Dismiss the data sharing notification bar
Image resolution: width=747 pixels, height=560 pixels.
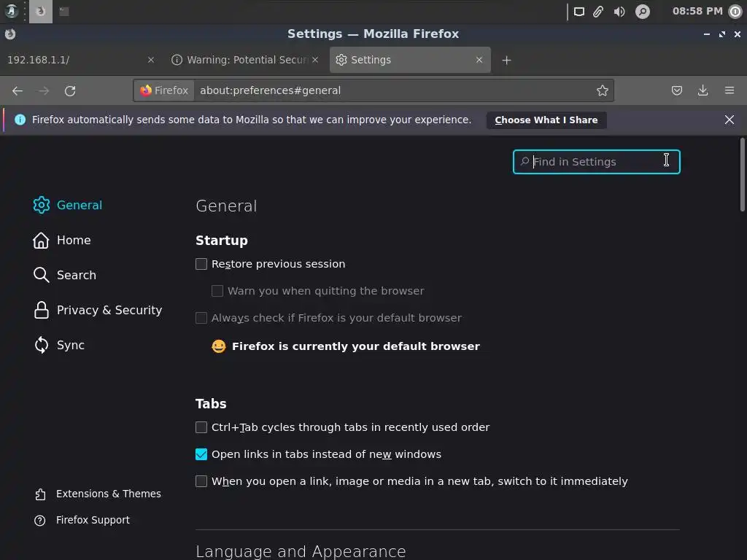coord(729,120)
